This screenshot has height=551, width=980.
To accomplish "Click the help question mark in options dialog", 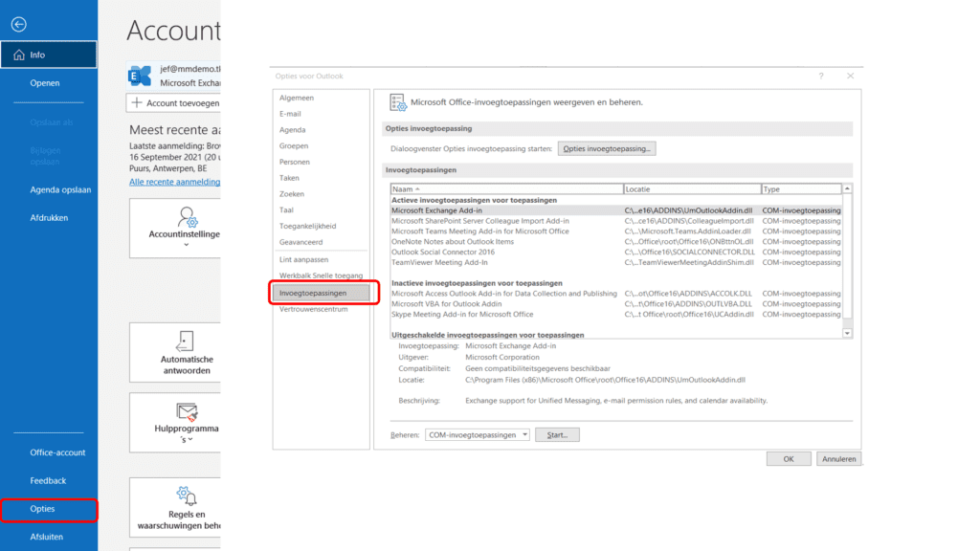I will (821, 77).
